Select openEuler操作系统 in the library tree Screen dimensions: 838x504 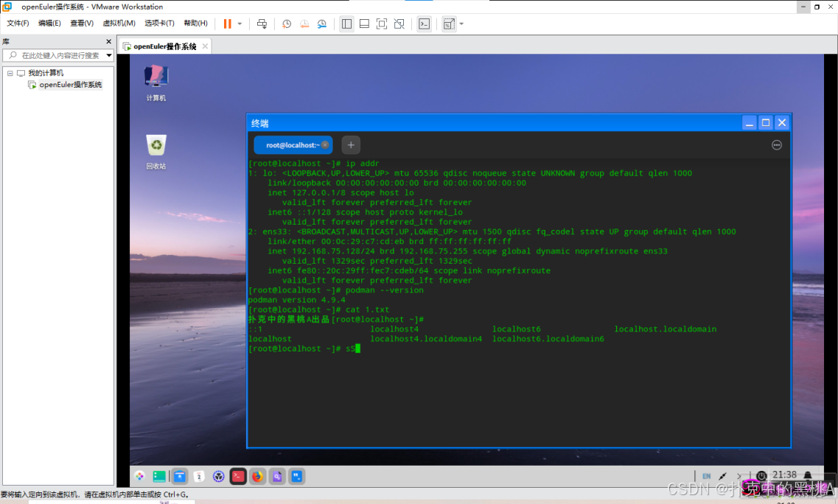click(70, 85)
